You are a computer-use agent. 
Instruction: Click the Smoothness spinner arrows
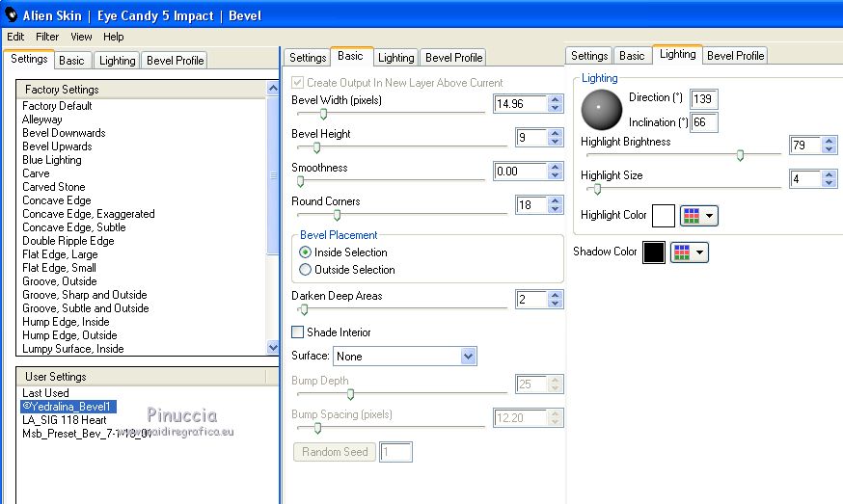556,172
